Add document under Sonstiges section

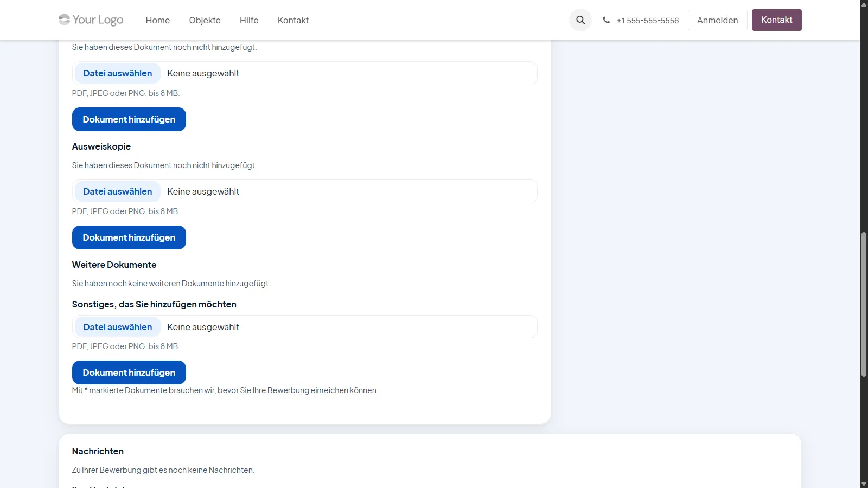coord(129,373)
